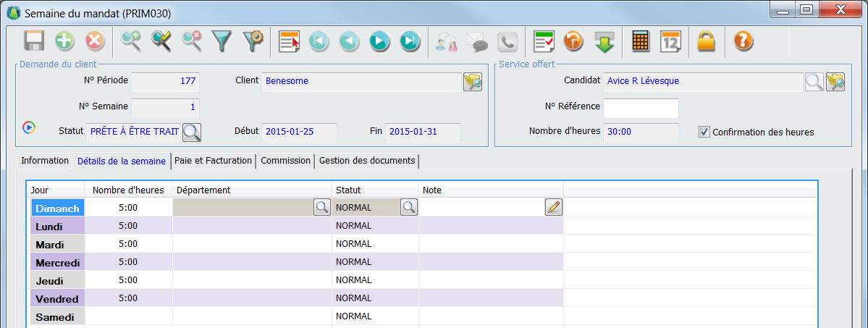Screen dimensions: 868x328
Task: Edit note with pencil on Dimanche row
Action: [x=553, y=208]
